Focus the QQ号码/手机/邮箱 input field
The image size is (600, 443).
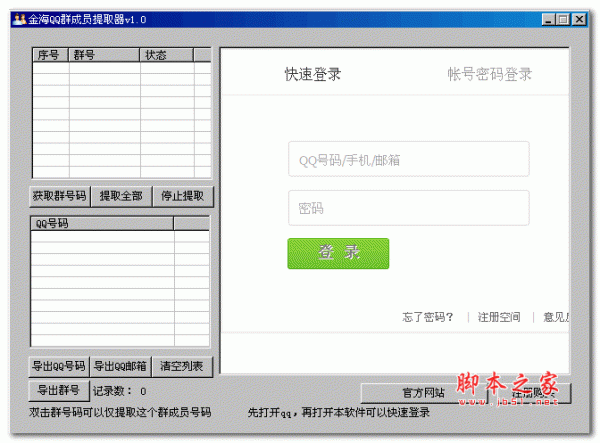tap(409, 160)
